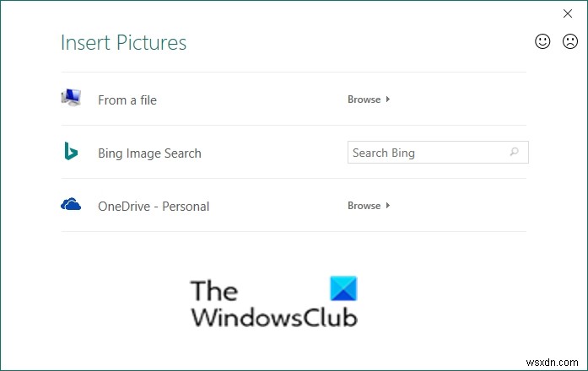Viewport: 588px width, 371px height.
Task: Browse OneDrive - Personal for pictures
Action: coord(364,206)
